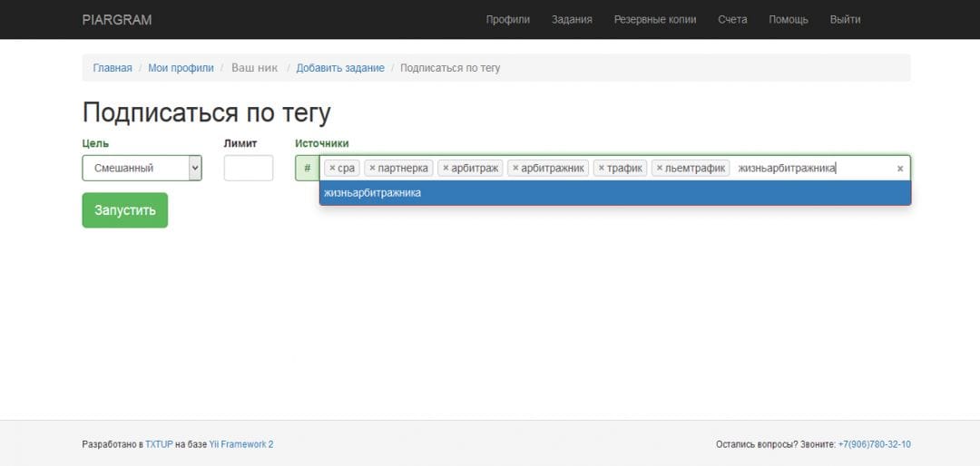980x466 pixels.
Task: Remove the 'арбитражник' tag via x icon
Action: pyautogui.click(x=515, y=168)
